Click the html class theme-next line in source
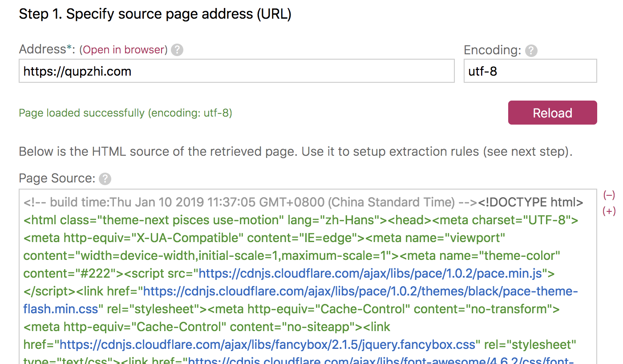Image resolution: width=623 pixels, height=364 pixels. (x=154, y=220)
